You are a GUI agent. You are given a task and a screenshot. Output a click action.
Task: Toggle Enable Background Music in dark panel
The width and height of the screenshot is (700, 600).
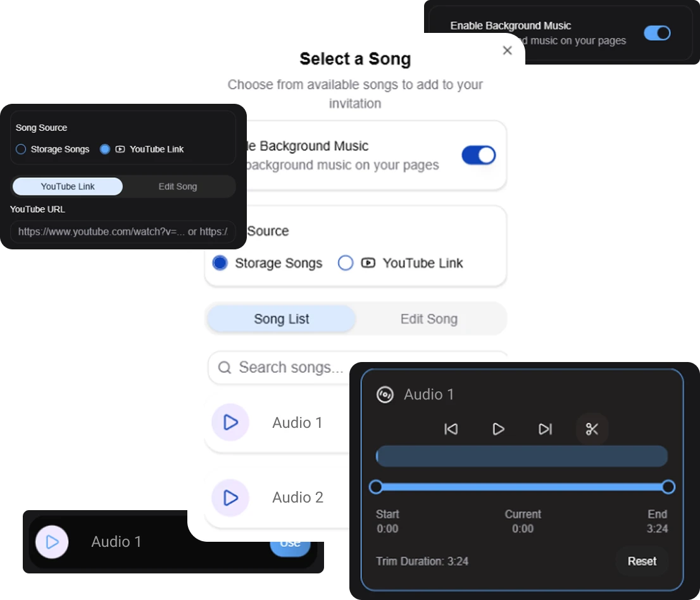pos(657,33)
